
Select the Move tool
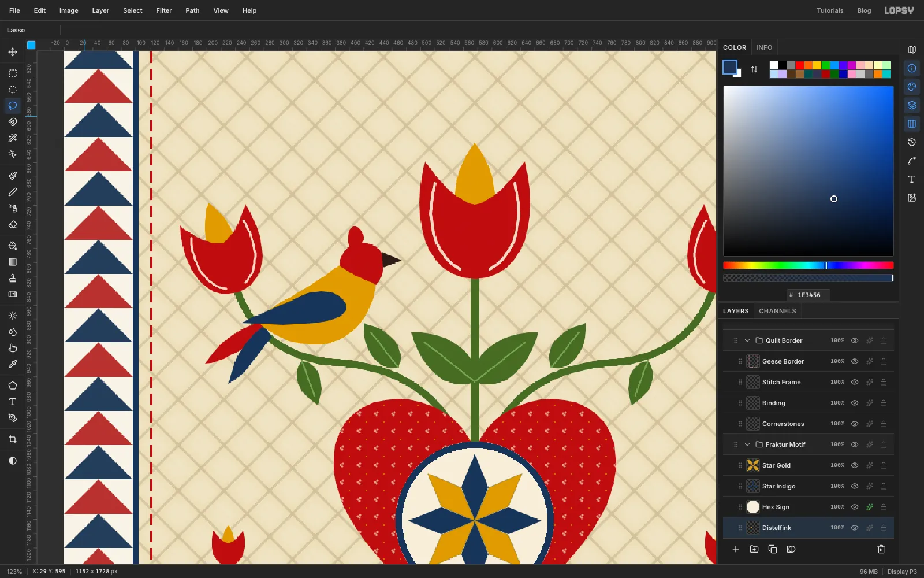click(x=13, y=52)
